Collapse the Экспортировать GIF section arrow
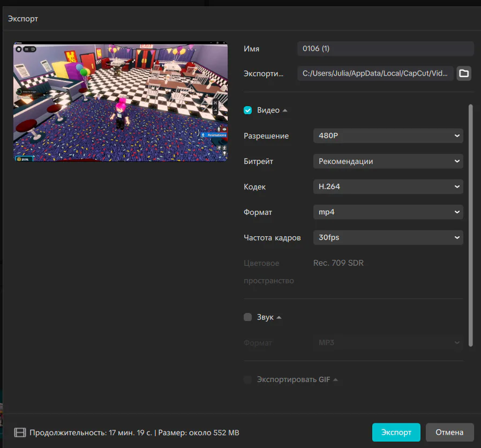Screen dimensions: 481x448 pyautogui.click(x=335, y=380)
